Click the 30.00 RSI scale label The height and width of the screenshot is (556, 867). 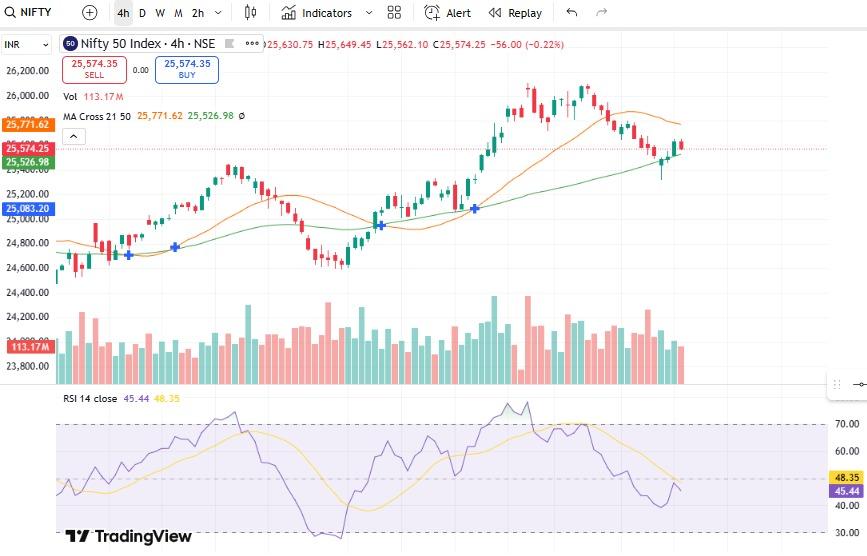847,533
